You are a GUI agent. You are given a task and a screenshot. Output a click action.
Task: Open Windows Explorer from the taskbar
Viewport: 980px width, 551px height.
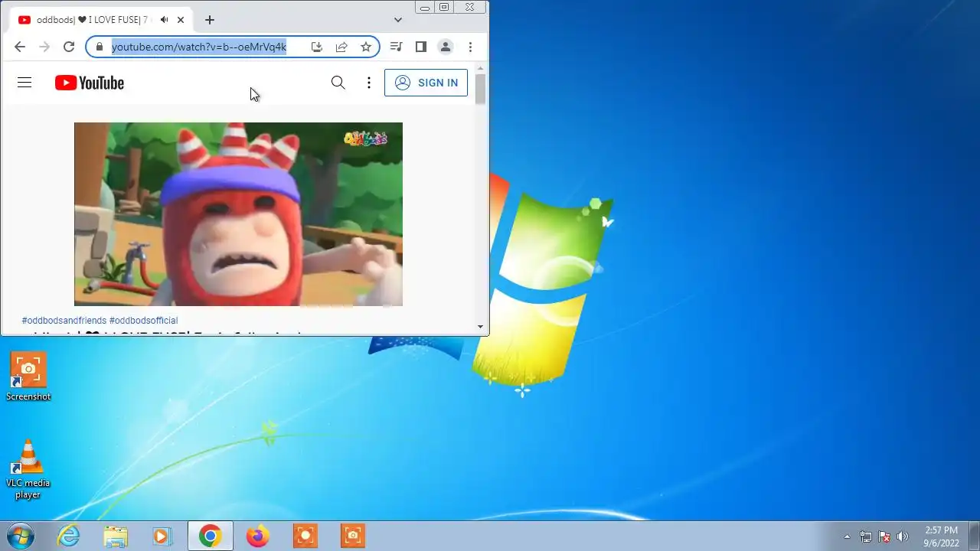116,536
